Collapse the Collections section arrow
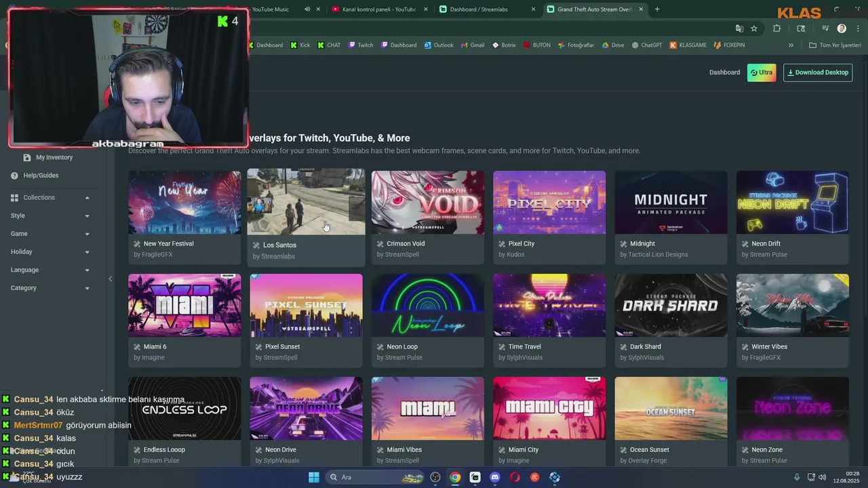The image size is (868, 488). [87, 198]
